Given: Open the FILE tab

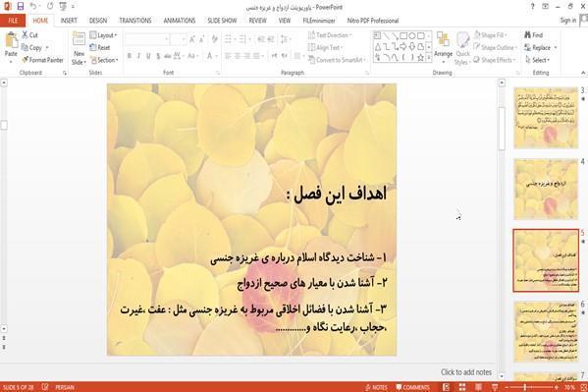Looking at the screenshot, I should [x=13, y=21].
